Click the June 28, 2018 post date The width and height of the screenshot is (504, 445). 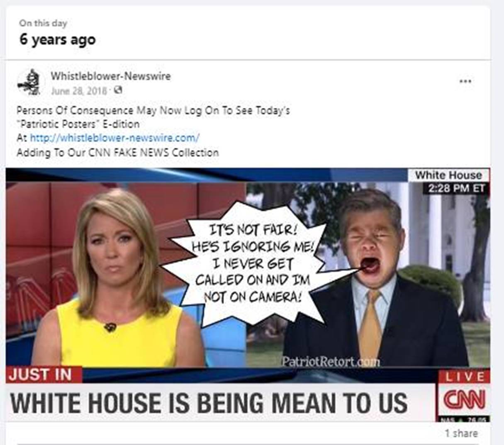[79, 90]
